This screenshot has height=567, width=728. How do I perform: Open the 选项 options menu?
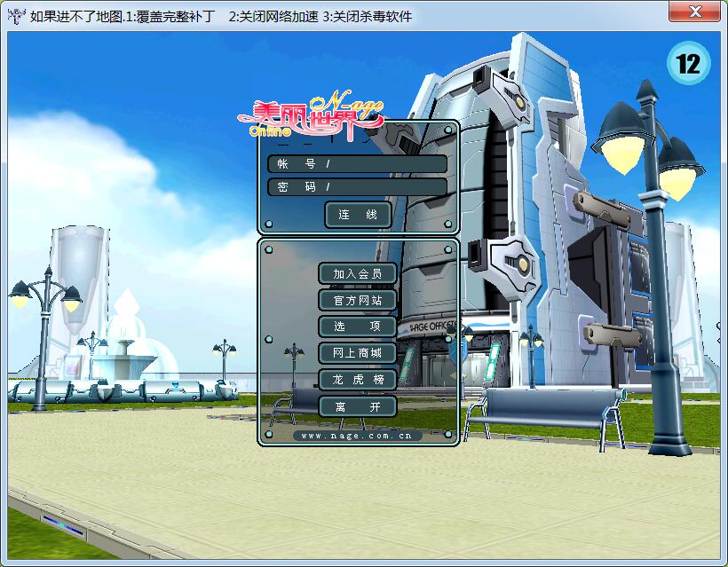(358, 327)
